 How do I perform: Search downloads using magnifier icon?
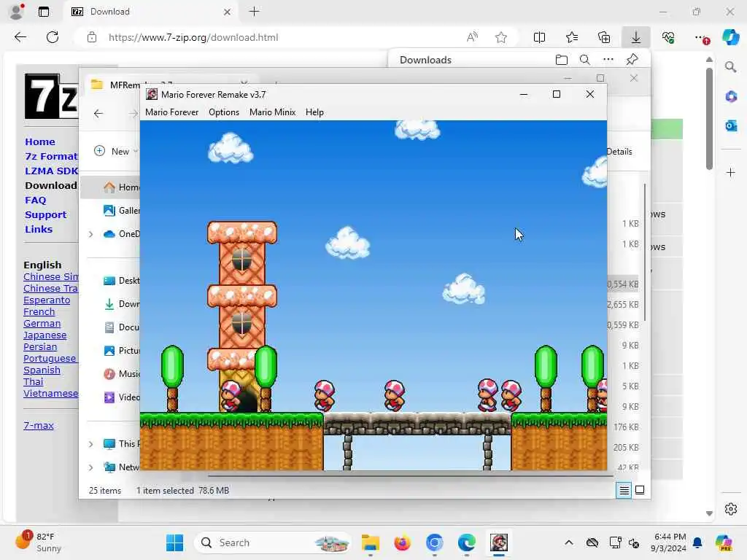(x=585, y=60)
